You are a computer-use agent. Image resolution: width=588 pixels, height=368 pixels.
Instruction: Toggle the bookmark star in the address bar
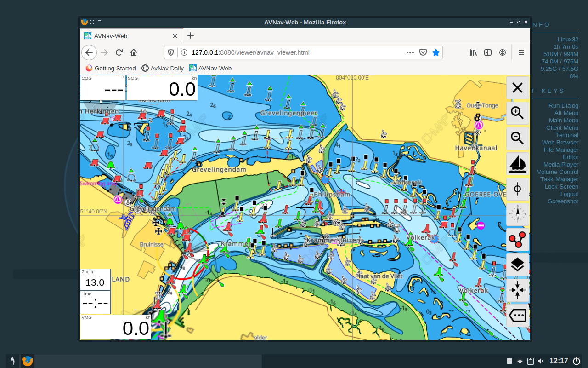coord(435,52)
